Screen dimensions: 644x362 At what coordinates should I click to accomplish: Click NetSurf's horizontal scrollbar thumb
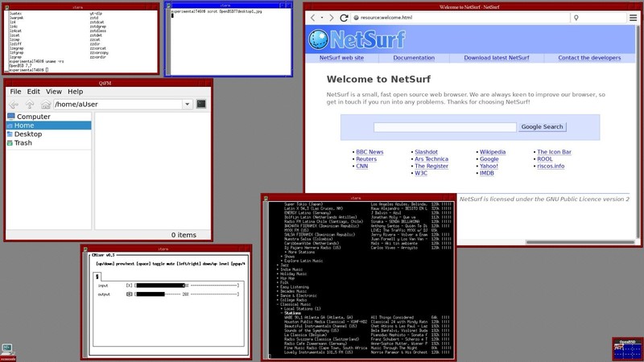[580, 242]
